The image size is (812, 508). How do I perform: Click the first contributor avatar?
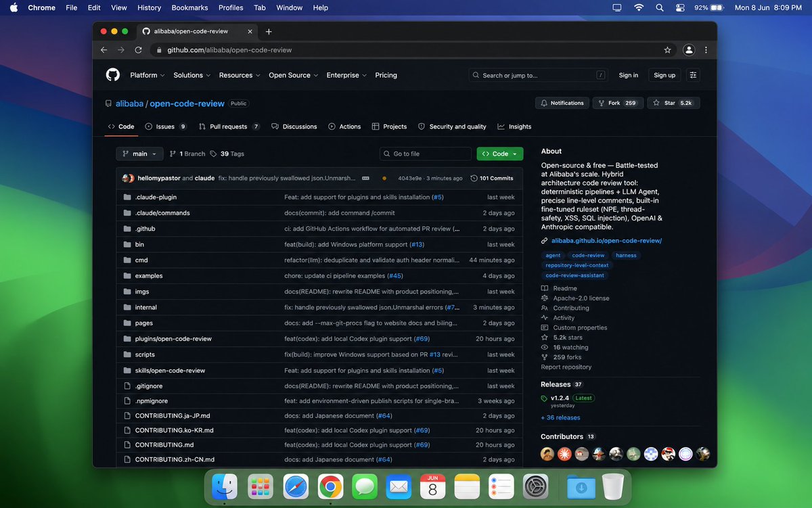[547, 454]
